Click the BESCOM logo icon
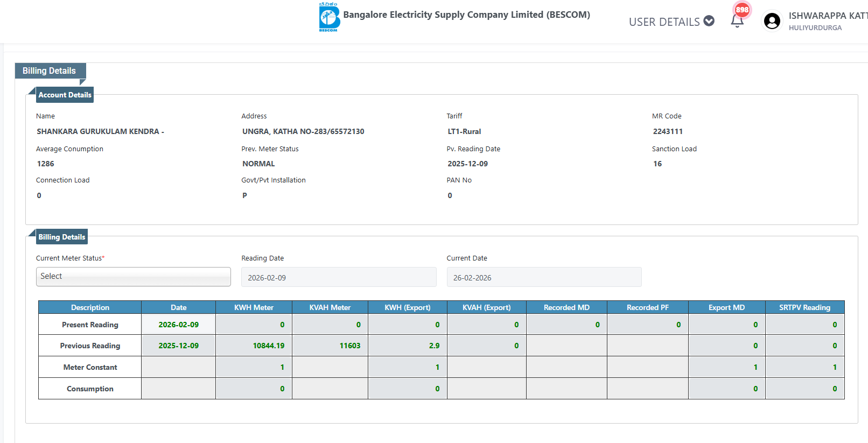 coord(329,17)
